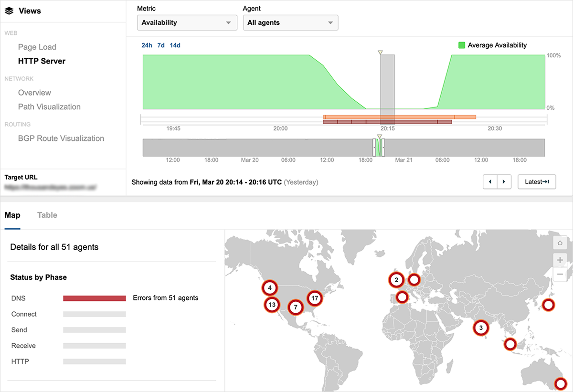573x392 pixels.
Task: Select the Map tab
Action: point(12,215)
